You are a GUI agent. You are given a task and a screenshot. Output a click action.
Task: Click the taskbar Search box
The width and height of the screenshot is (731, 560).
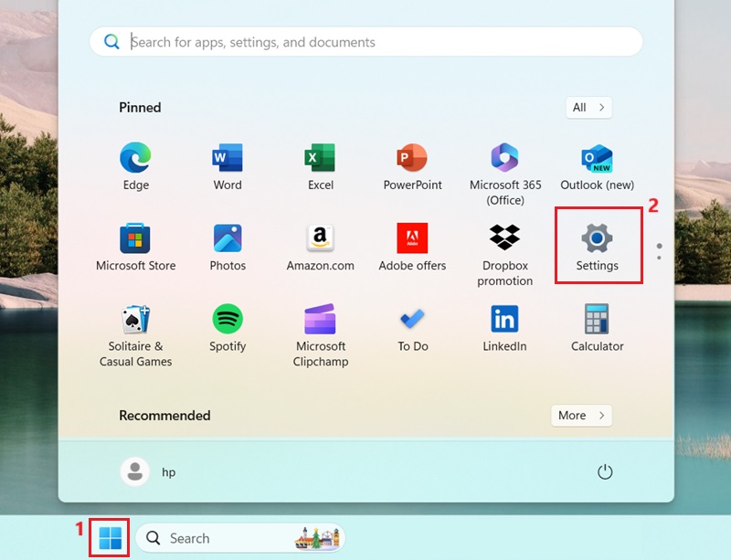(239, 538)
